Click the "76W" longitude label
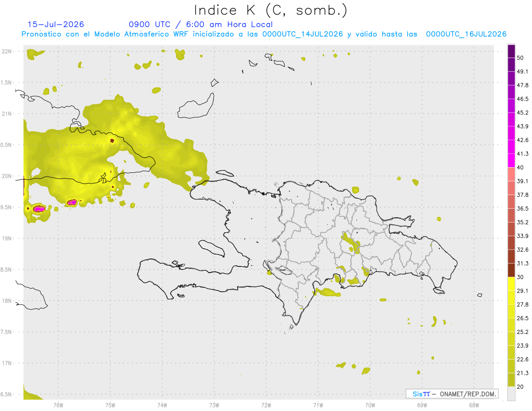This screenshot has height=411, width=532. [x=58, y=405]
